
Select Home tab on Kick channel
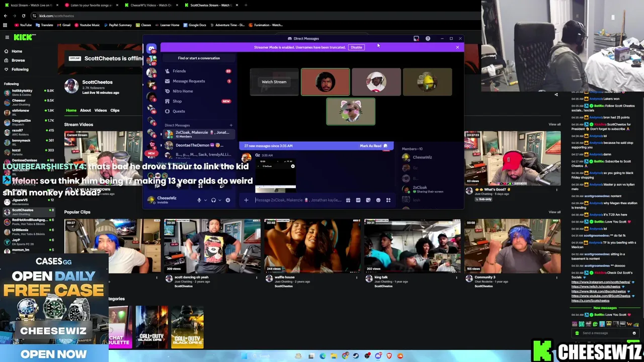click(x=71, y=111)
